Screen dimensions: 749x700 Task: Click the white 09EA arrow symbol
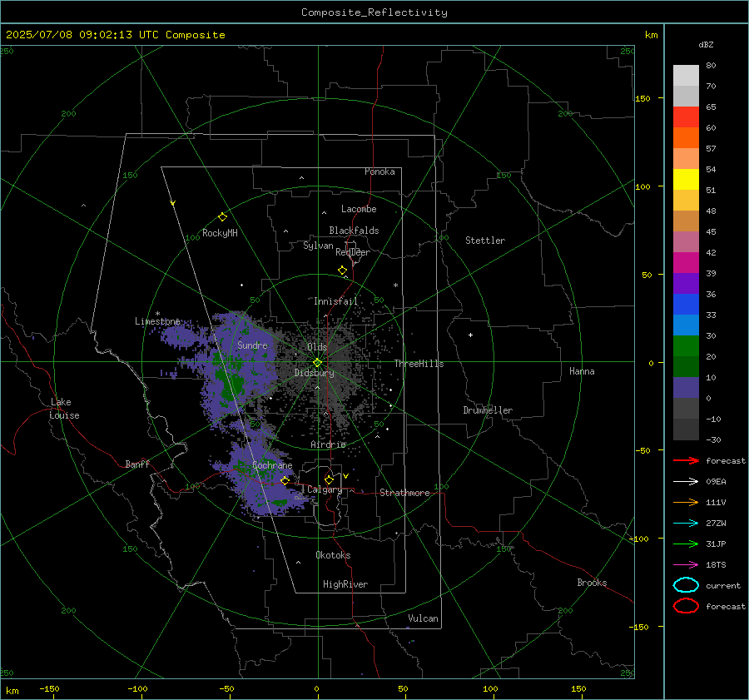click(x=686, y=482)
